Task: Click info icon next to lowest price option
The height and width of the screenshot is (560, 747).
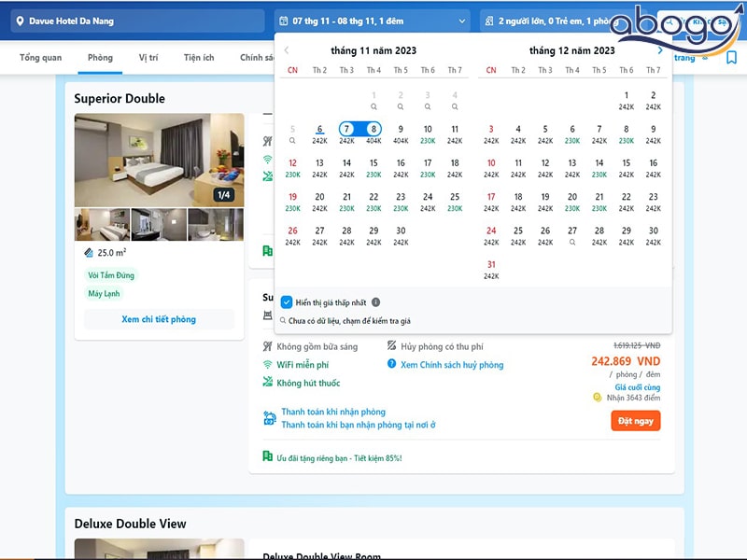Action: click(x=376, y=302)
